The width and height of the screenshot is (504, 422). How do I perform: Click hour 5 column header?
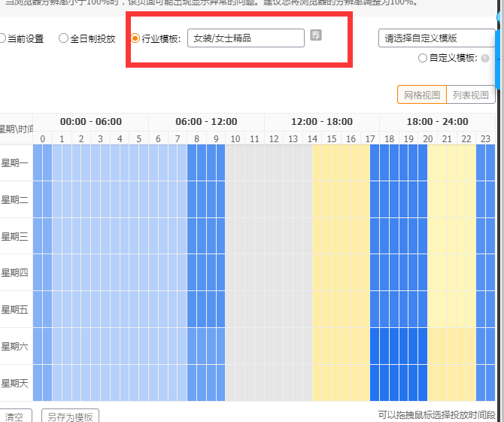(x=139, y=138)
